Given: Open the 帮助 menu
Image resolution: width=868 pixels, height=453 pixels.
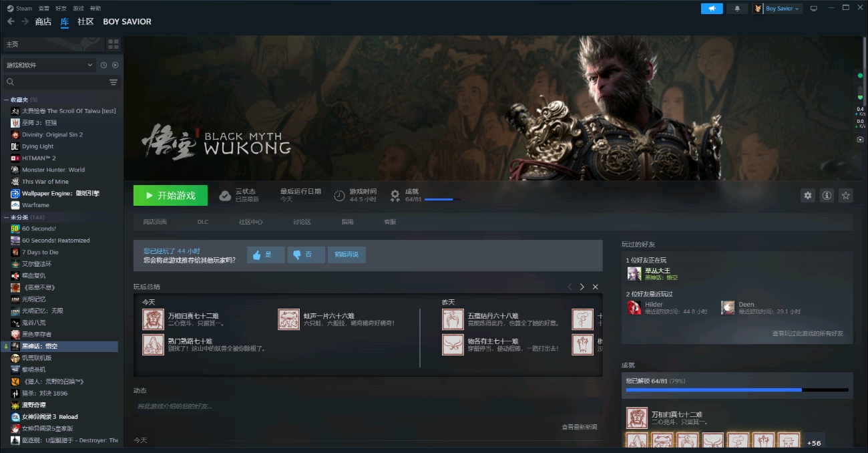Looking at the screenshot, I should point(95,9).
